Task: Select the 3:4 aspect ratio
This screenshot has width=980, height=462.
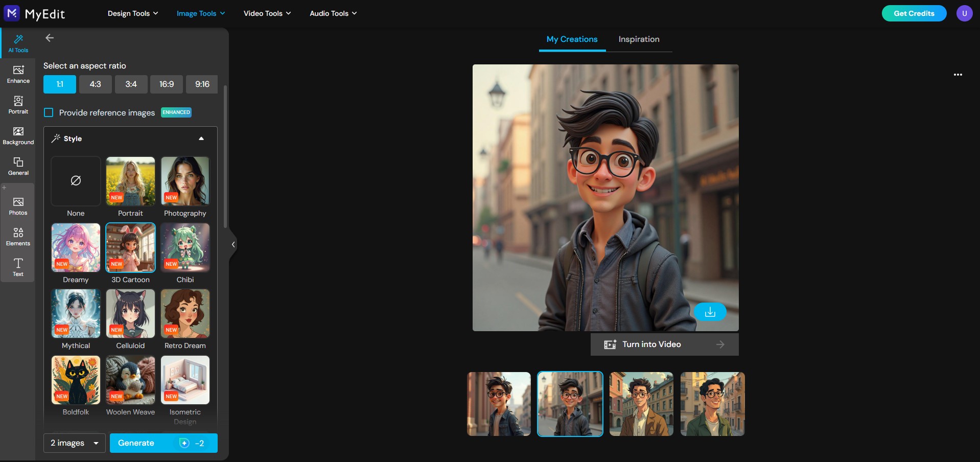Action: (131, 84)
